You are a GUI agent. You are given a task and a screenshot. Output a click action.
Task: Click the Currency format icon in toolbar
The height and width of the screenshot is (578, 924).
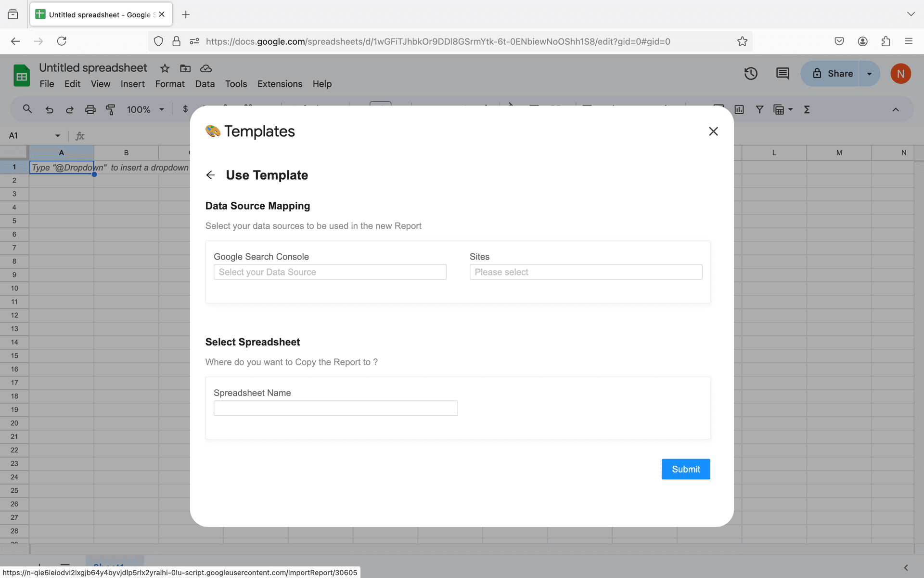coord(185,108)
